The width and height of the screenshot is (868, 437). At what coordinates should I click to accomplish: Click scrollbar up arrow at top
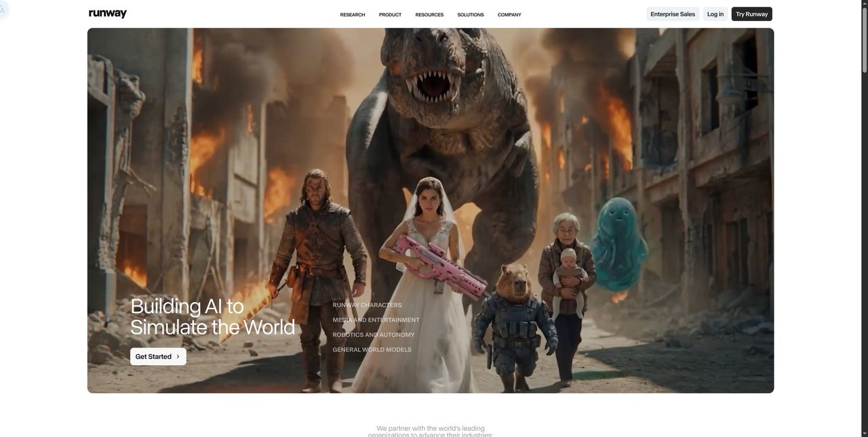pos(864,4)
